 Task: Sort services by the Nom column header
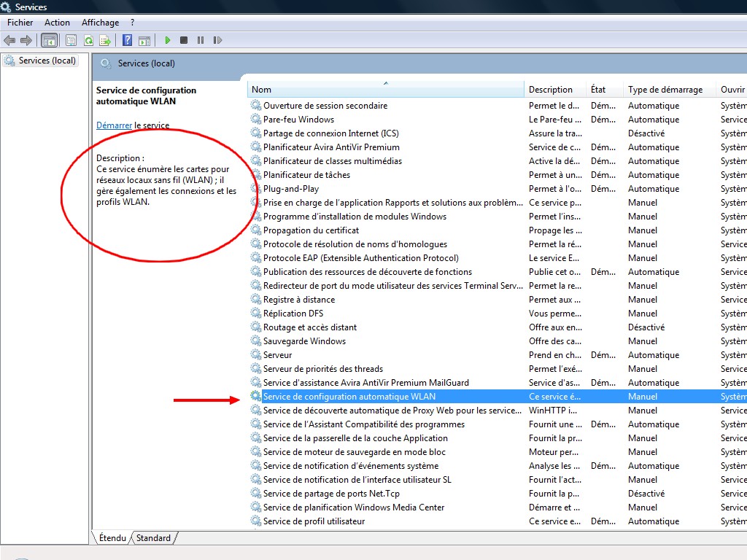point(261,90)
